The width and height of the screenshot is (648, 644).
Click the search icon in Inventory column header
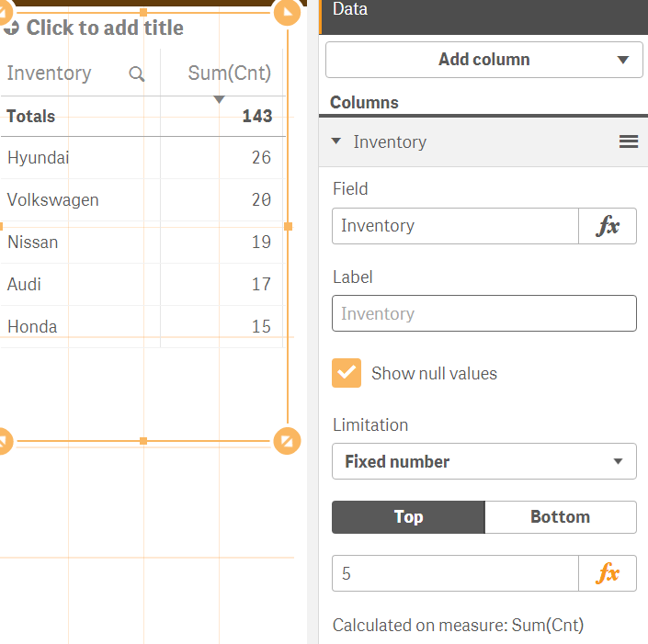pos(137,74)
